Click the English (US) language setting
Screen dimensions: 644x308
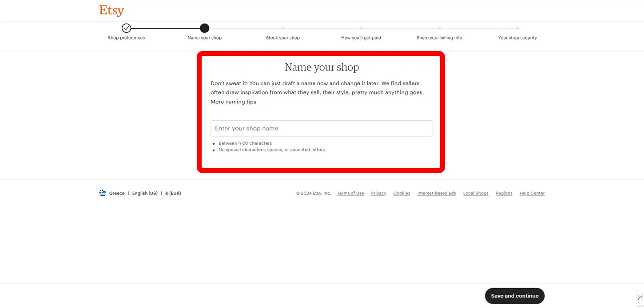point(145,193)
